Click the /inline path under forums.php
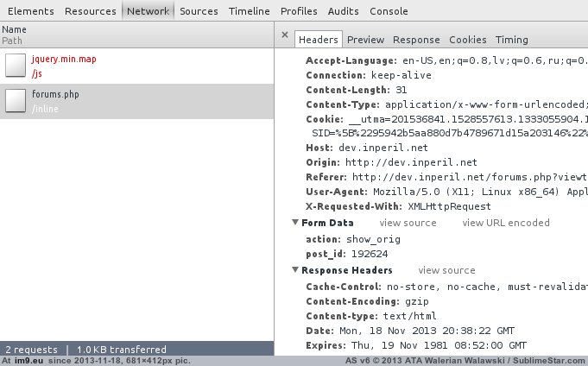This screenshot has height=366, width=588. [x=45, y=109]
